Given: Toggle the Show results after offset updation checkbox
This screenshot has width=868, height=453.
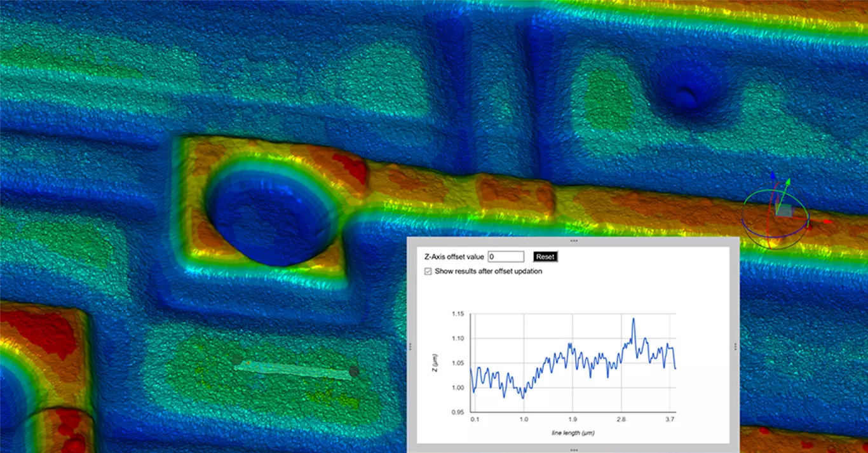Looking at the screenshot, I should tap(428, 271).
